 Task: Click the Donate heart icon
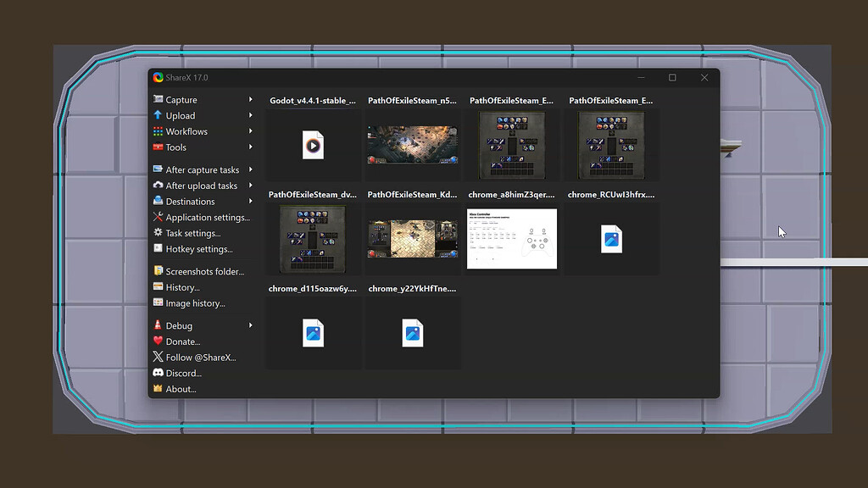coord(158,341)
